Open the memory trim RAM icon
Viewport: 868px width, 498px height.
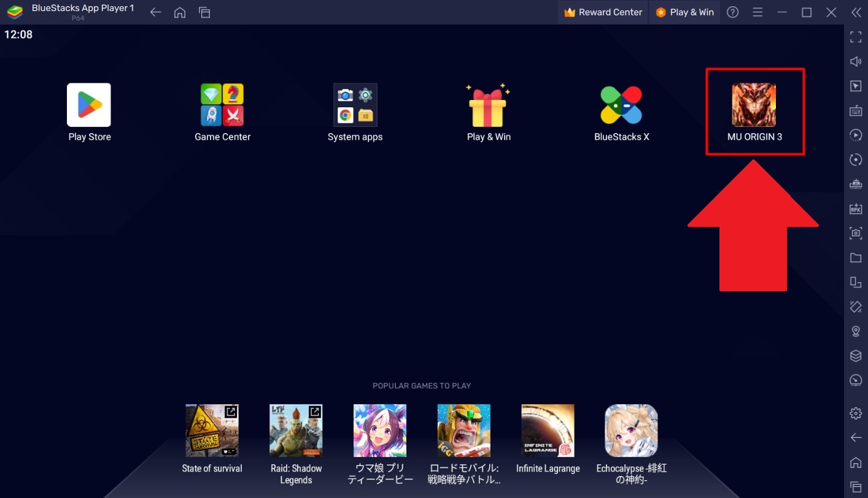pyautogui.click(x=856, y=184)
